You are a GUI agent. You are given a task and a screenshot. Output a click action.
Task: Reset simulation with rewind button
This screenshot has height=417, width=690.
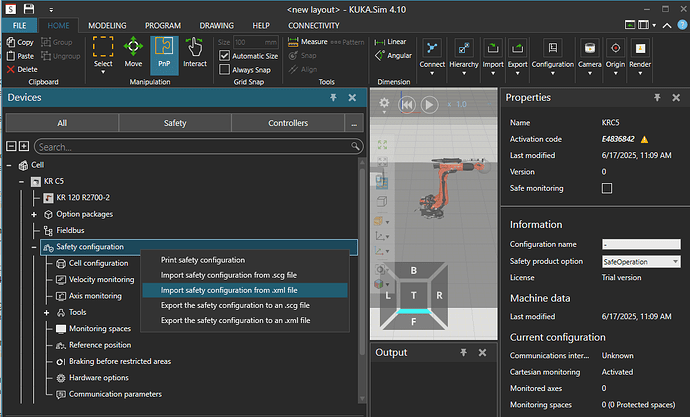pos(407,105)
